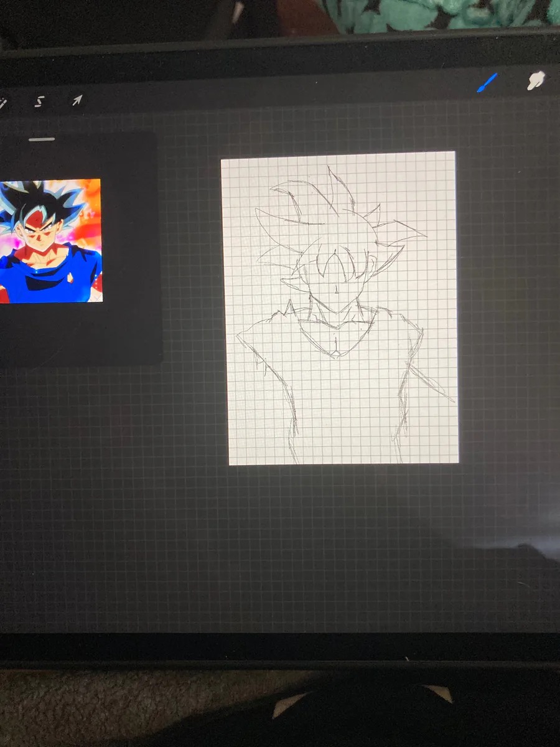
Task: Tap the white sketch canvas
Action: click(x=340, y=308)
